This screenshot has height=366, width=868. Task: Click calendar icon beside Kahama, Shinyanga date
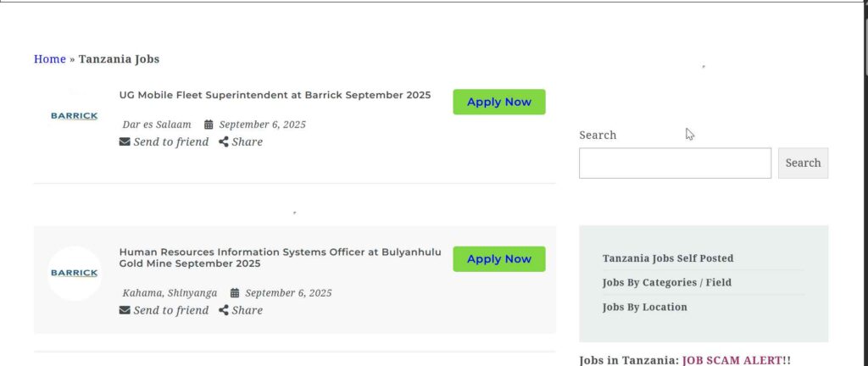[235, 293]
